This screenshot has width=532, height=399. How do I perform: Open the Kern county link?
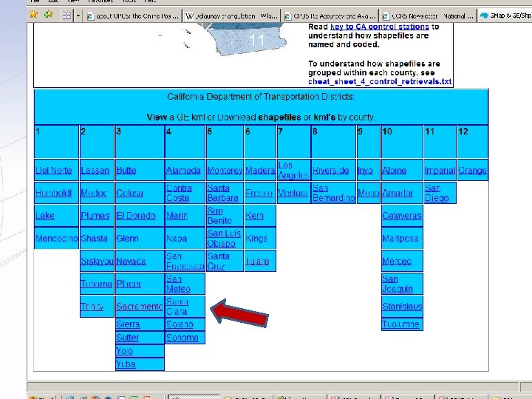tap(254, 216)
